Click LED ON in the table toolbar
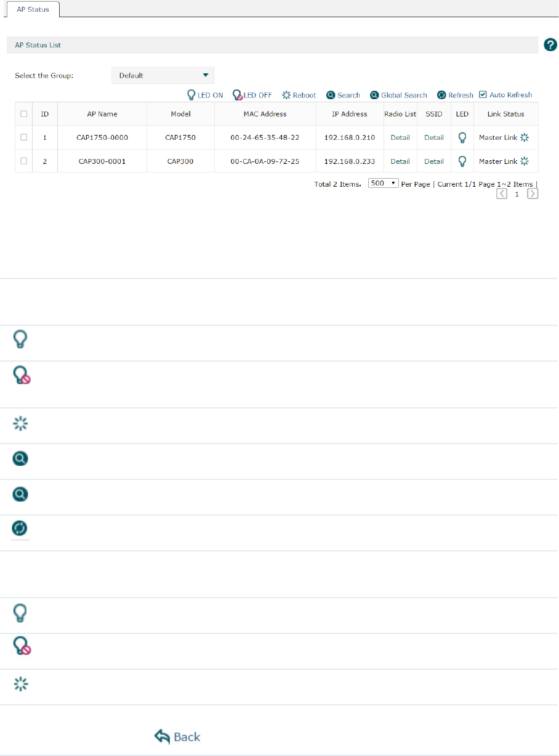The image size is (559, 756). click(x=205, y=96)
